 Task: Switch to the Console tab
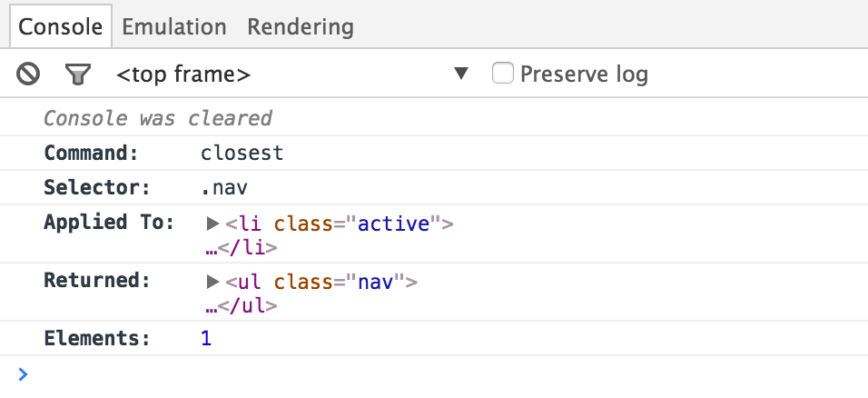(x=61, y=26)
